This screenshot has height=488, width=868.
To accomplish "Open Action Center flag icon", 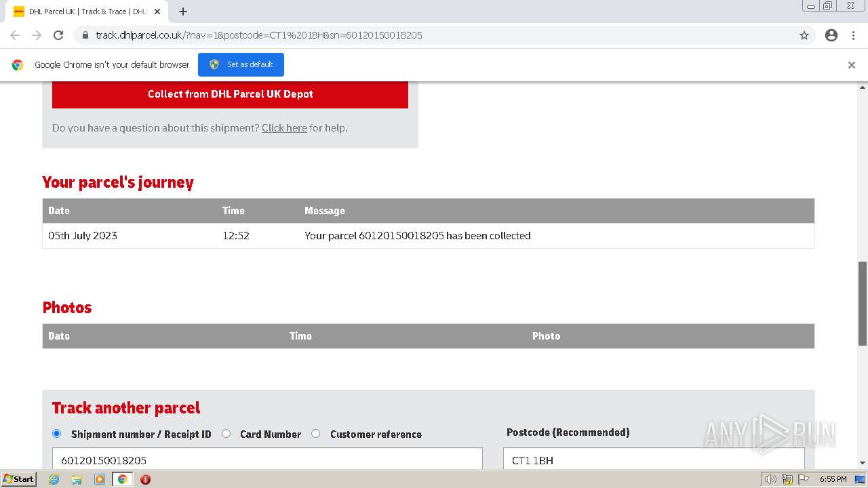I will click(x=803, y=479).
